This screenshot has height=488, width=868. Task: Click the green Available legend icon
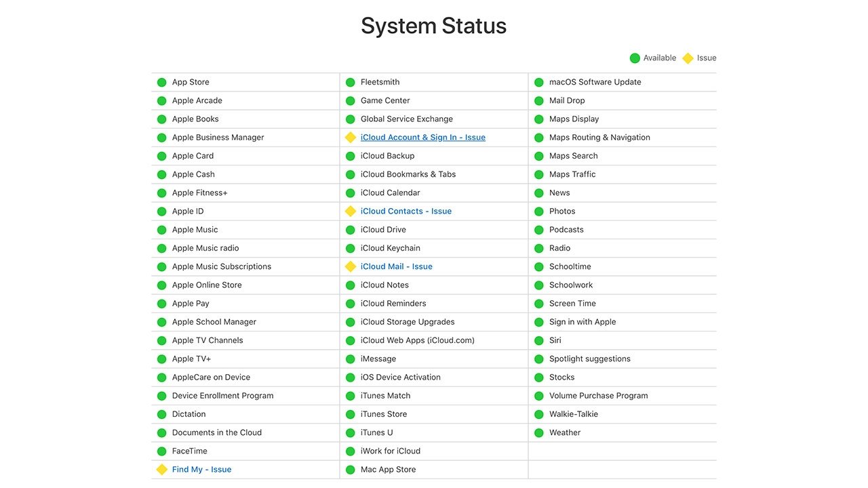(x=635, y=58)
